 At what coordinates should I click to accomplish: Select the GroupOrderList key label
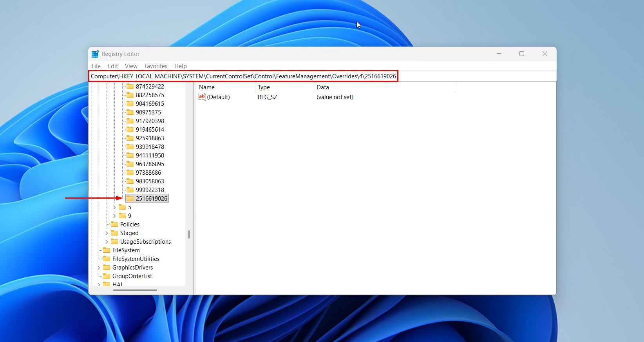(x=132, y=276)
